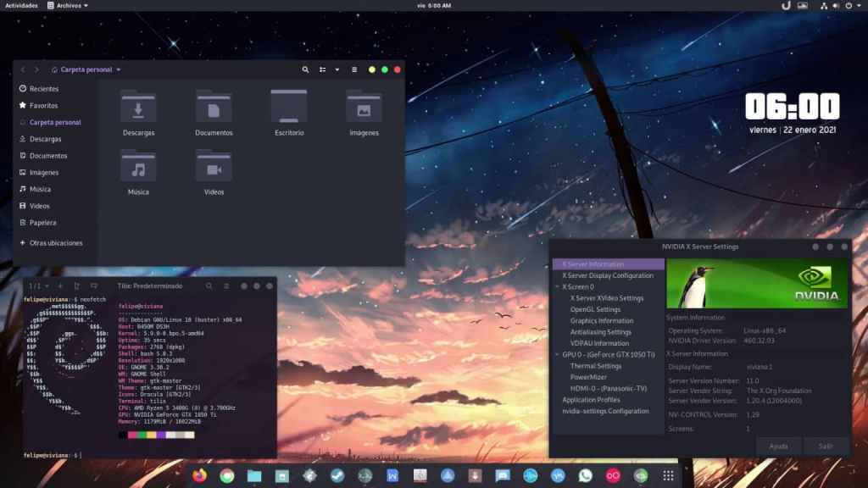Collapse the X Screen 0 tree node
The image size is (868, 488).
click(557, 287)
